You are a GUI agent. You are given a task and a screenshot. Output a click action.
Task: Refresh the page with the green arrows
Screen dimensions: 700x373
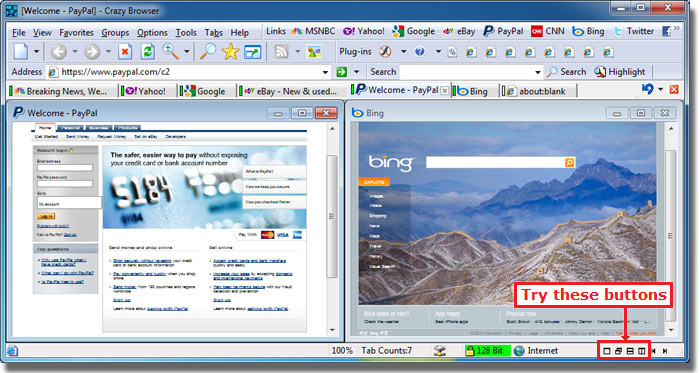click(148, 52)
